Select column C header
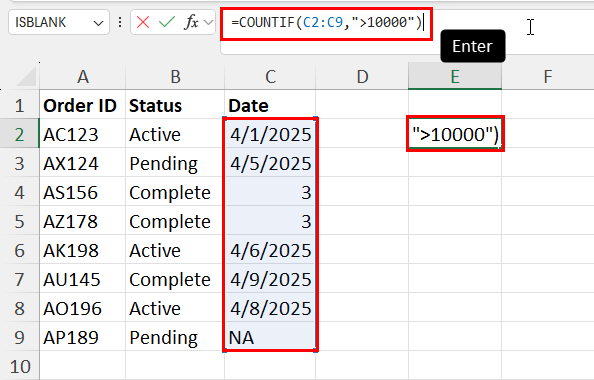The width and height of the screenshot is (594, 380). point(270,77)
